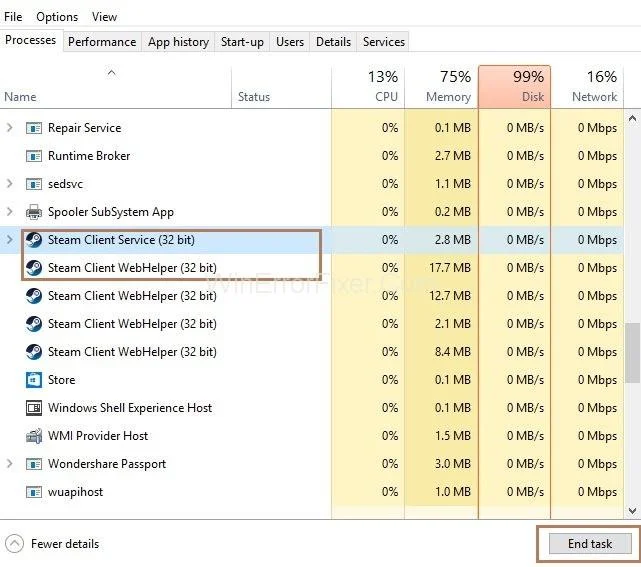This screenshot has width=641, height=567.
Task: Click the 8.4 MB memory value
Action: (453, 352)
